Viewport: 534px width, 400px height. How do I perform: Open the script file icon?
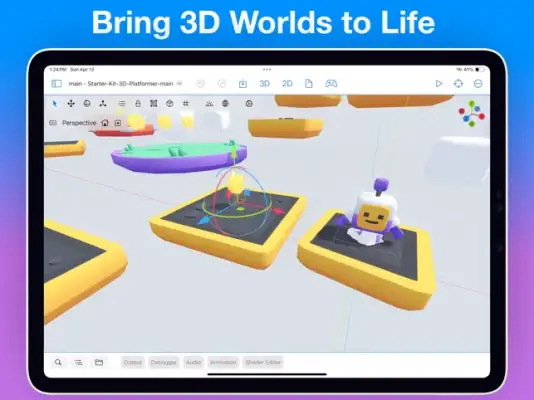coord(309,83)
